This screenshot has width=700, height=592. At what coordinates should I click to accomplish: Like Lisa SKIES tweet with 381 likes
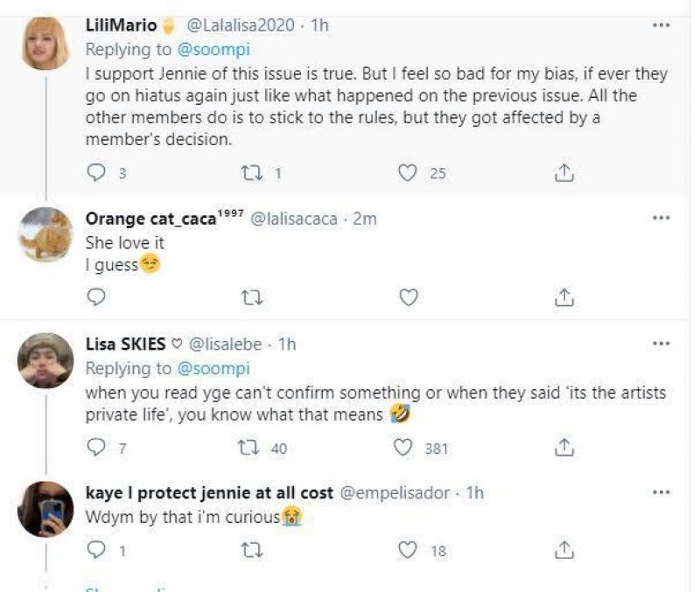click(403, 449)
